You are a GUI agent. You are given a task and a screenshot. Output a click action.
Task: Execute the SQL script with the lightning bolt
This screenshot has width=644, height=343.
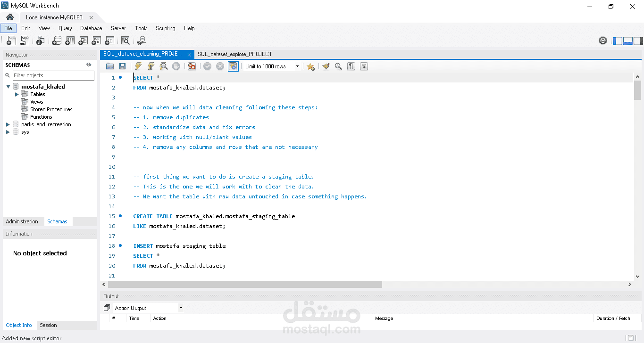tap(138, 66)
